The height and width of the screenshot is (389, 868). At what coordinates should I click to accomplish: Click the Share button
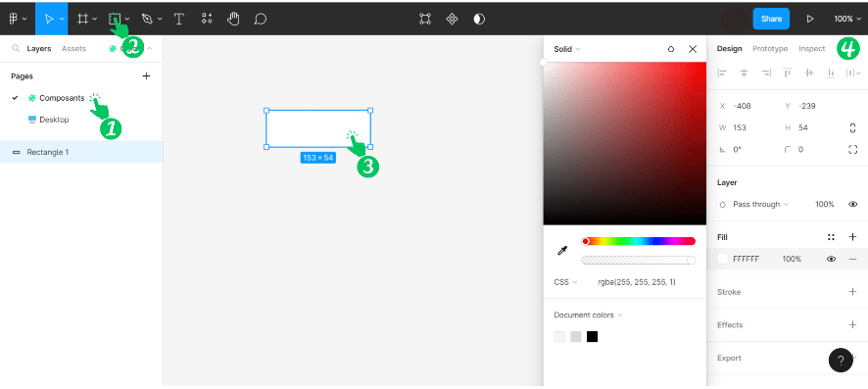tap(771, 19)
